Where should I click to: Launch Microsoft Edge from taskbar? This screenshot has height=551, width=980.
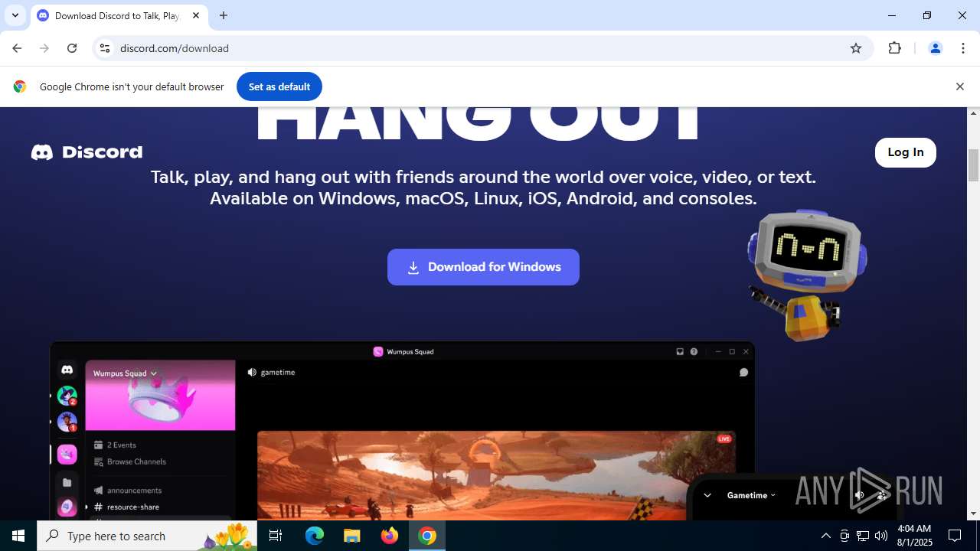(x=315, y=536)
